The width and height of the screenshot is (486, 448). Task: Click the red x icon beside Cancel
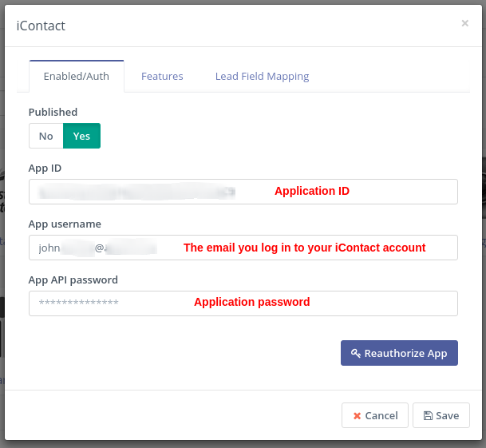click(x=356, y=415)
